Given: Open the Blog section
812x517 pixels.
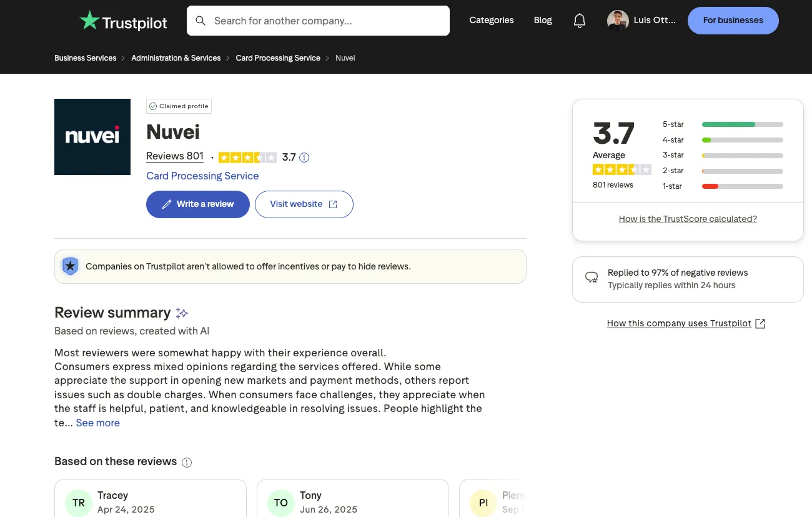Looking at the screenshot, I should (542, 20).
